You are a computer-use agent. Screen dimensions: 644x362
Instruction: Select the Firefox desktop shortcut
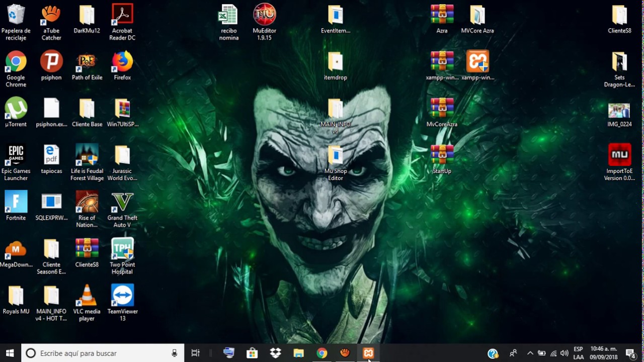[x=122, y=65]
